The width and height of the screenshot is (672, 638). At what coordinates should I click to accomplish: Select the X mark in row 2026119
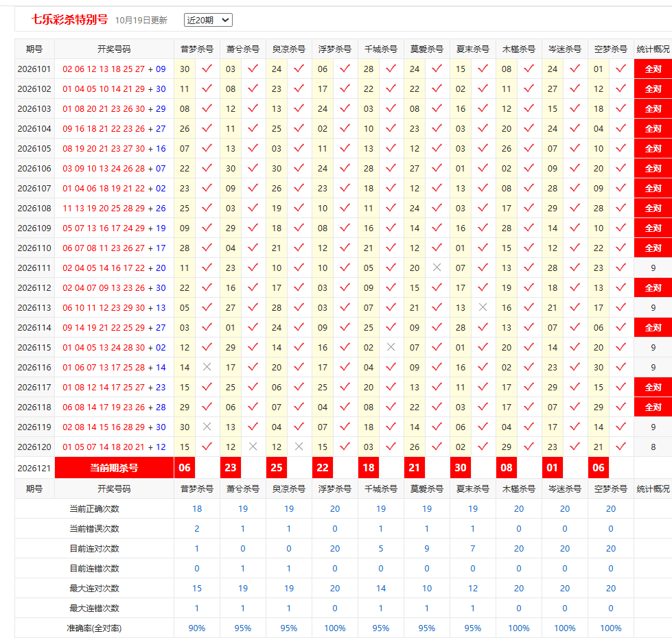pyautogui.click(x=207, y=427)
